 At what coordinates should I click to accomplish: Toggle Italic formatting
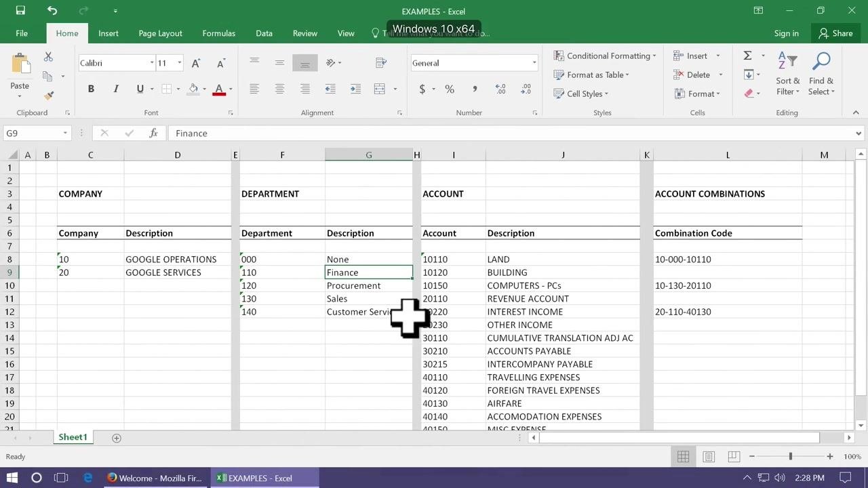click(x=116, y=89)
